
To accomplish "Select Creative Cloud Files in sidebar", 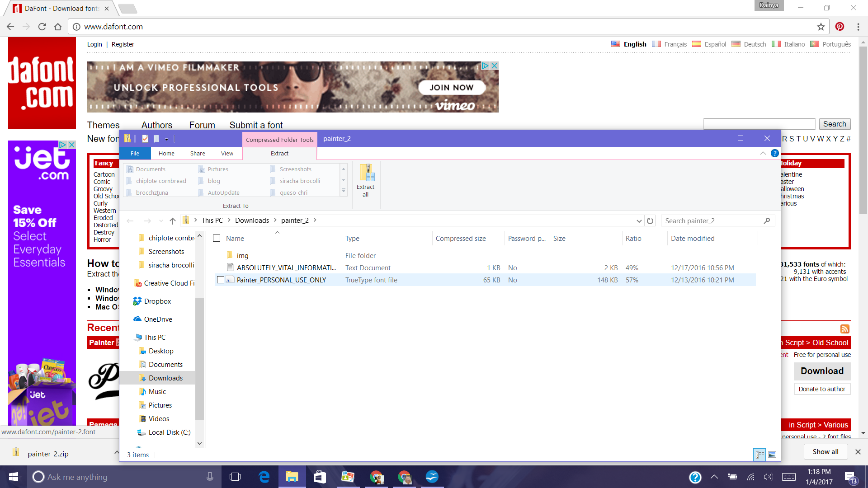I will (165, 283).
